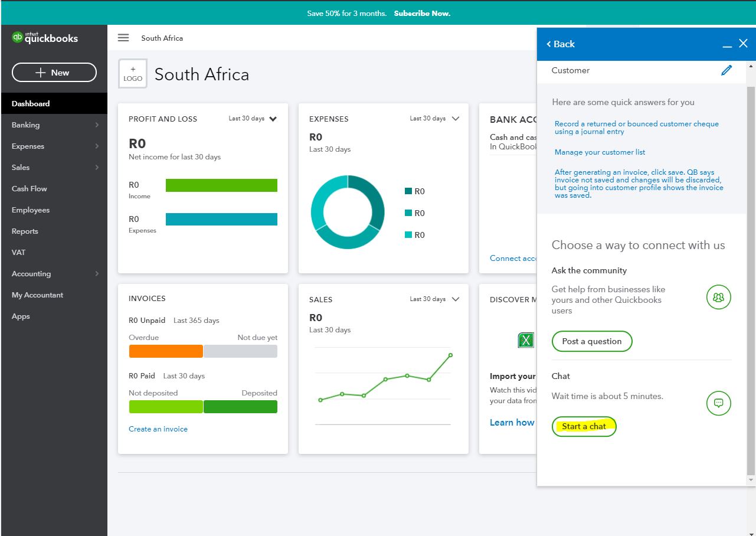Click Start a chat button

click(584, 426)
